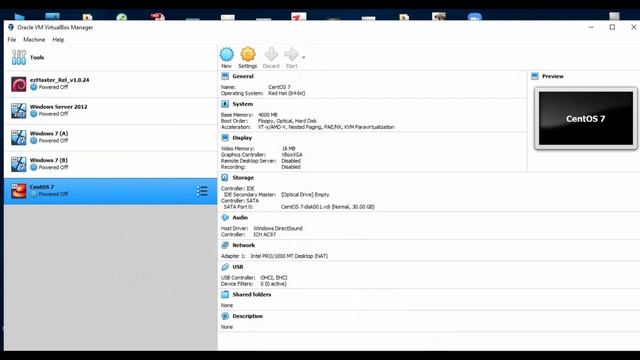Open the Network settings header link
This screenshot has height=360, width=640.
(x=243, y=245)
